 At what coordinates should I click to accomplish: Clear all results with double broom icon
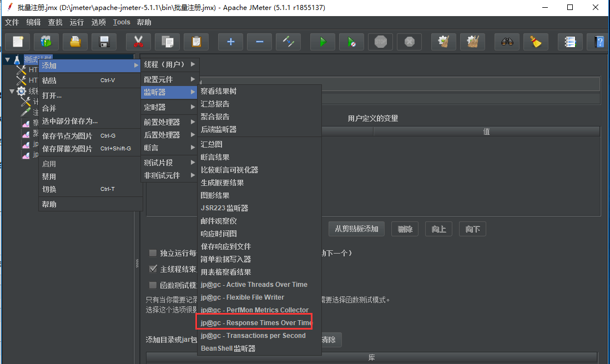click(x=473, y=42)
